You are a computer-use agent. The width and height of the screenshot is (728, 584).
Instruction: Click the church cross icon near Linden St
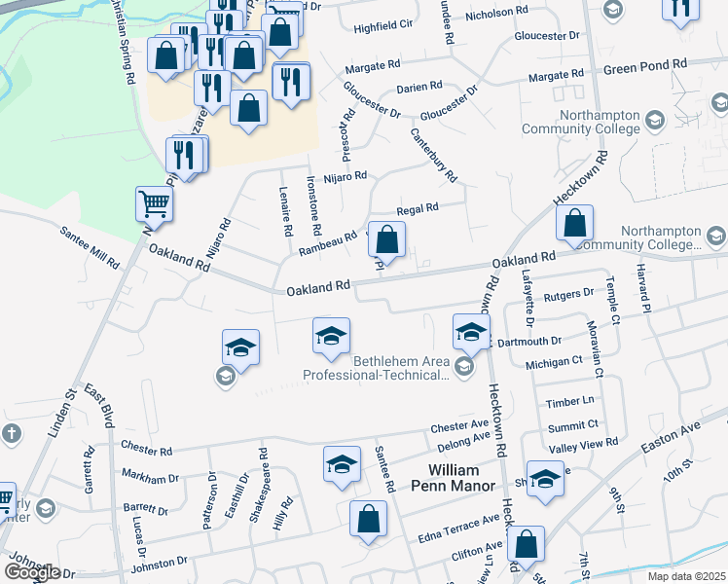point(11,434)
